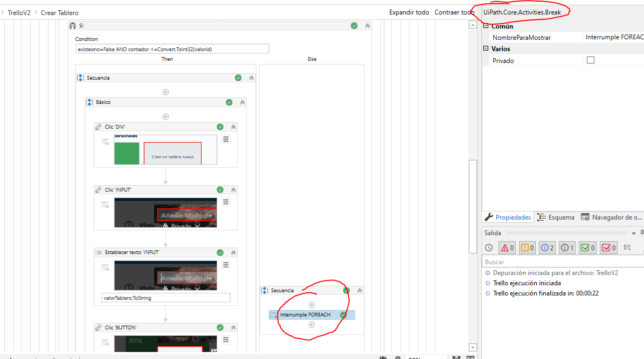Click indicate-on-screen icon in Clic 'DIV'

point(106,142)
